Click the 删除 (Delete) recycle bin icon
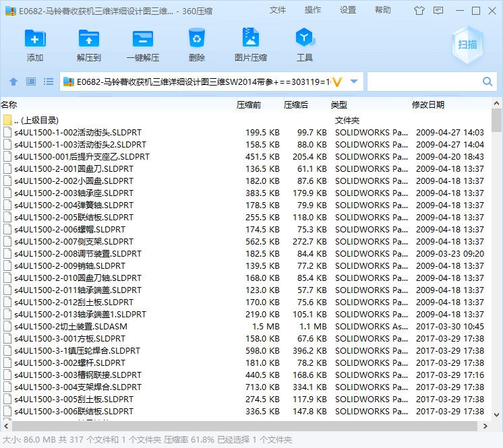The height and width of the screenshot is (448, 503). tap(197, 38)
